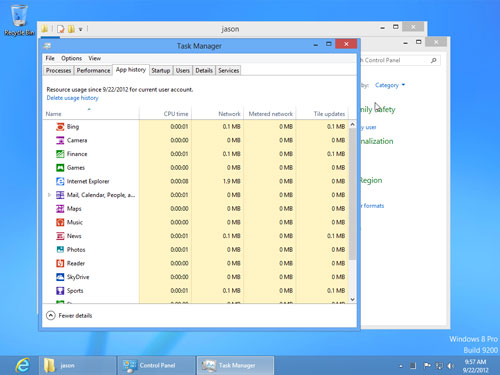
Task: Select the Camera app icon
Action: (x=60, y=140)
